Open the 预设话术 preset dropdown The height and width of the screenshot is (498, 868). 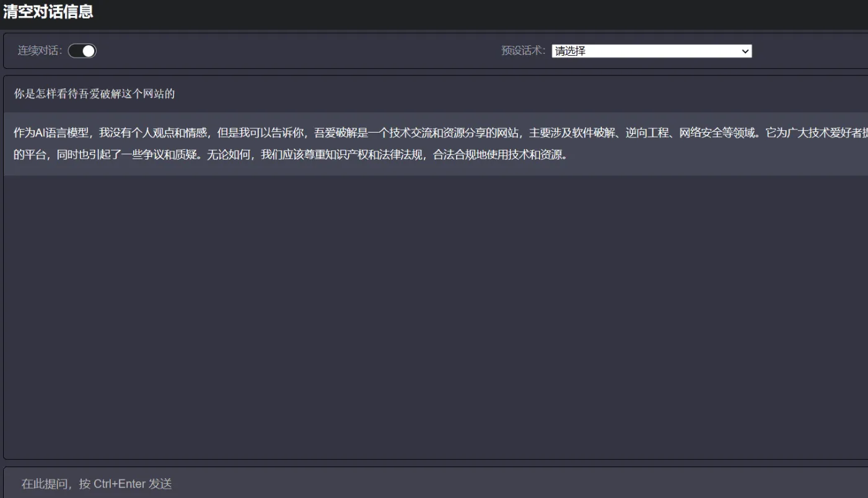tap(652, 51)
